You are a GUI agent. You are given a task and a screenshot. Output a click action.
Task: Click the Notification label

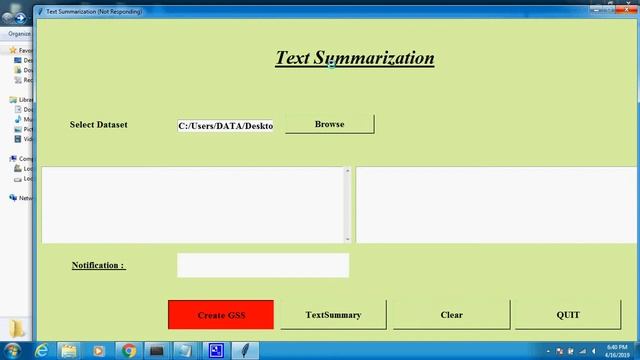point(98,265)
